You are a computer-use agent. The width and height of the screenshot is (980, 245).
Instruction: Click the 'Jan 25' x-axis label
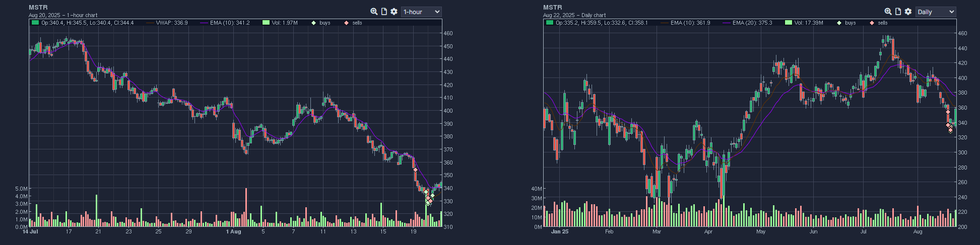pyautogui.click(x=560, y=232)
